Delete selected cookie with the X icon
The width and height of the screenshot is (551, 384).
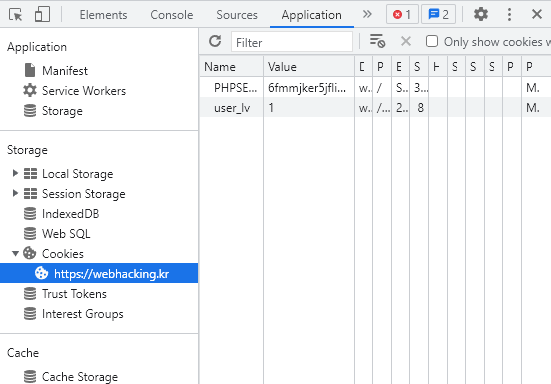pyautogui.click(x=406, y=41)
